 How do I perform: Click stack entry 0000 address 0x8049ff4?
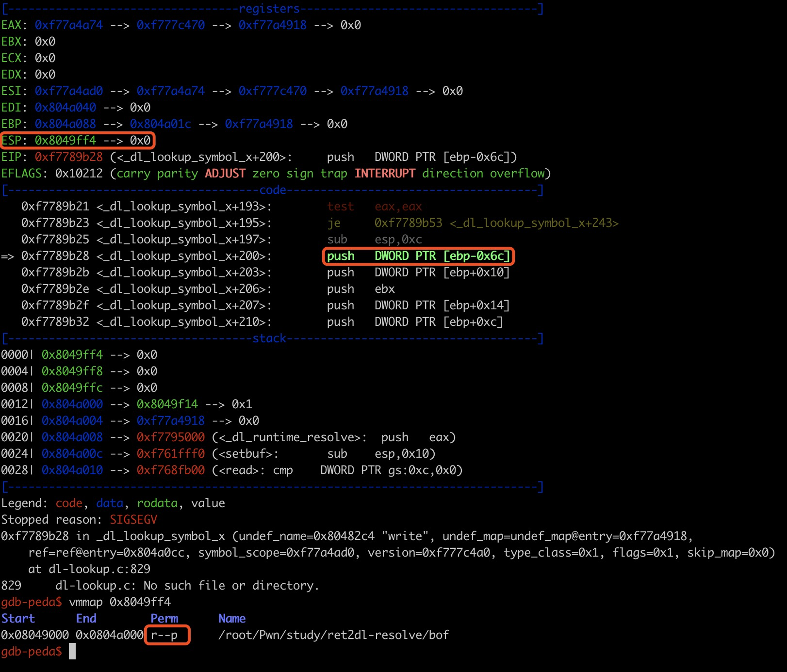click(72, 355)
